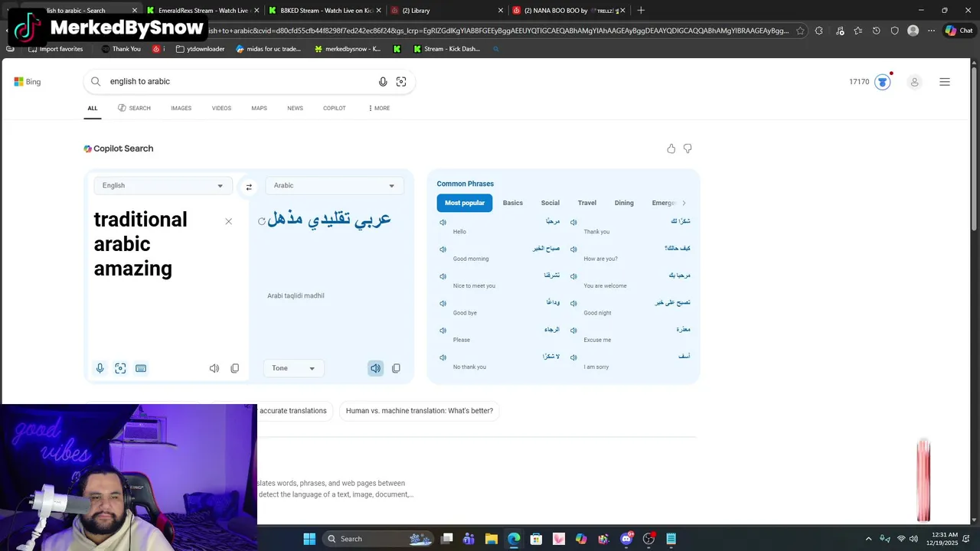Play pronunciation for No thank you phrase

click(443, 357)
